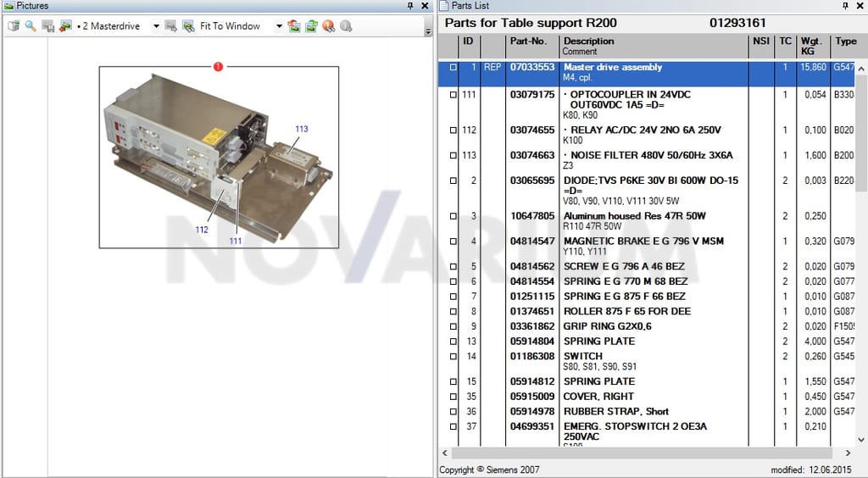This screenshot has height=478, width=868.
Task: Tick the checkbox for NOISE FILTER row 113
Action: coord(453,155)
